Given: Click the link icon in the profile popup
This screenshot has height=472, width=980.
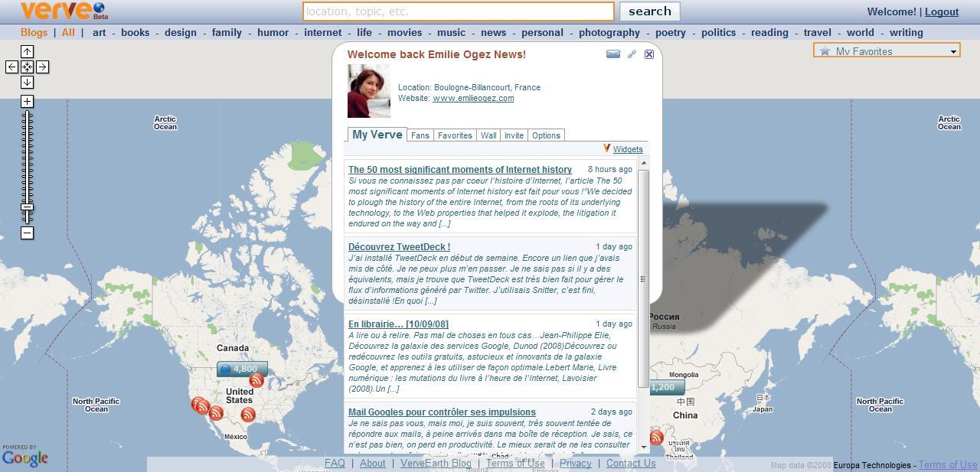Looking at the screenshot, I should tap(632, 54).
